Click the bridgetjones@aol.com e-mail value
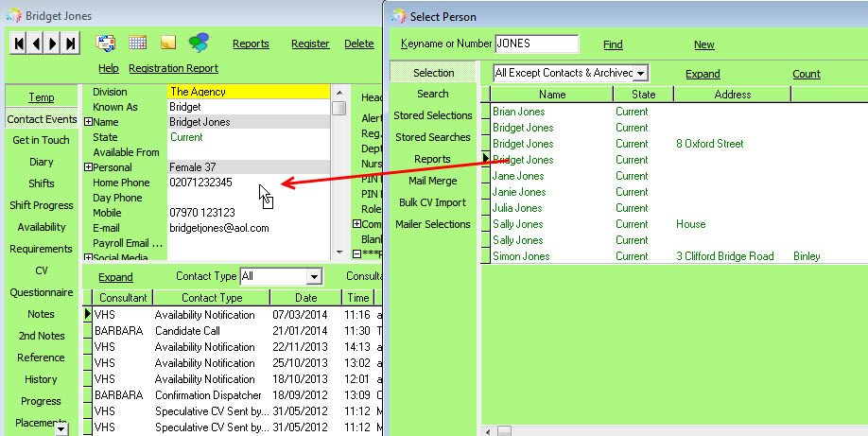 pos(219,228)
